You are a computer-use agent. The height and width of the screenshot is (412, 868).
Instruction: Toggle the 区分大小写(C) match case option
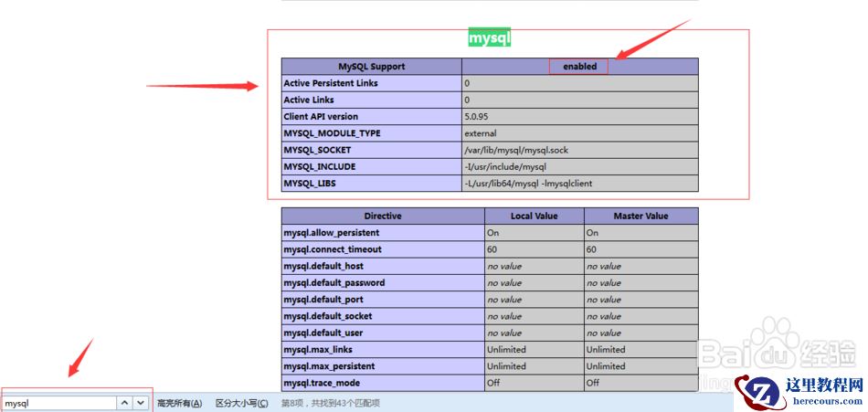(x=242, y=404)
